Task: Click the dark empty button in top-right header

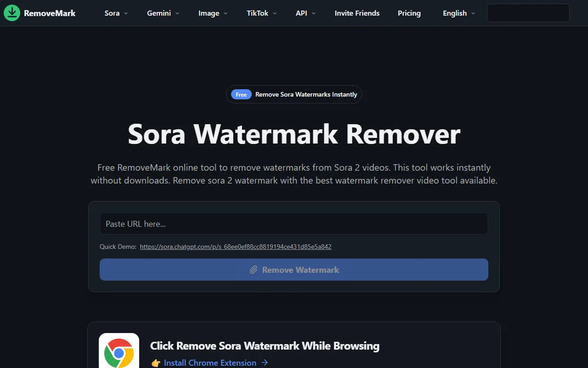Action: point(528,13)
